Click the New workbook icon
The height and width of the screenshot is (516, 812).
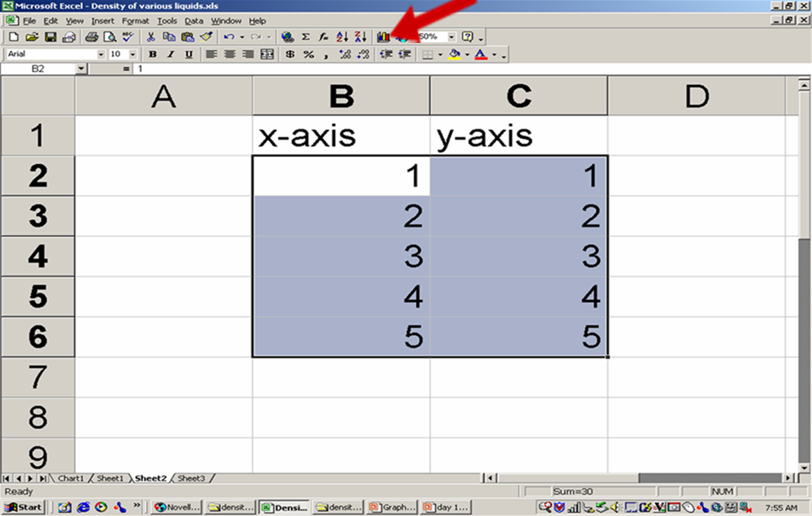(x=14, y=37)
